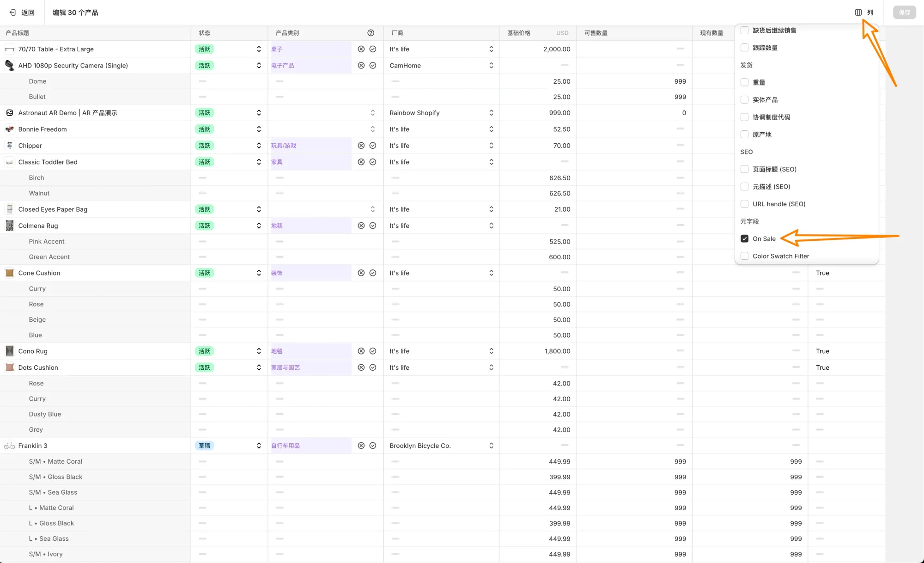Click the X icon on Cono Rug's 地毯 category
Screen dimensions: 924x563
(361, 351)
